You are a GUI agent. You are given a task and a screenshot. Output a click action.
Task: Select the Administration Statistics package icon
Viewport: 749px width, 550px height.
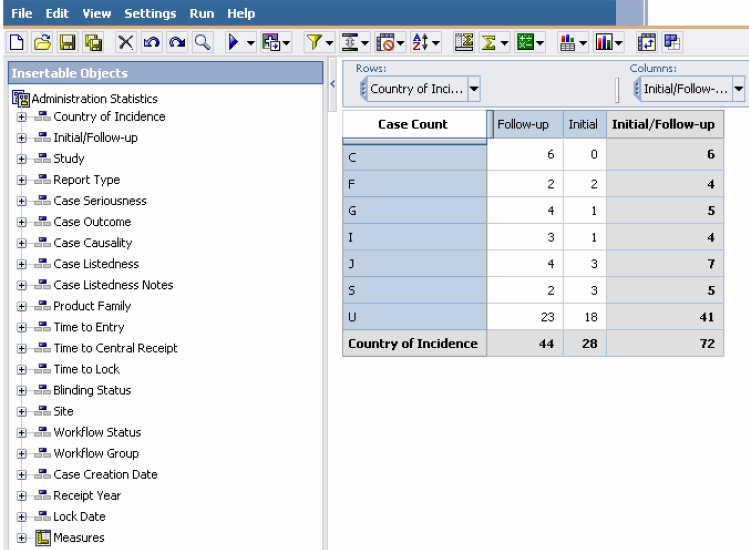[x=21, y=99]
